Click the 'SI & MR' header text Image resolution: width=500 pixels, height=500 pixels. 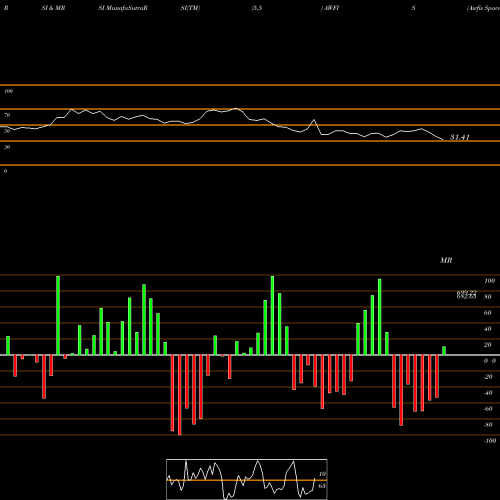pos(53,8)
